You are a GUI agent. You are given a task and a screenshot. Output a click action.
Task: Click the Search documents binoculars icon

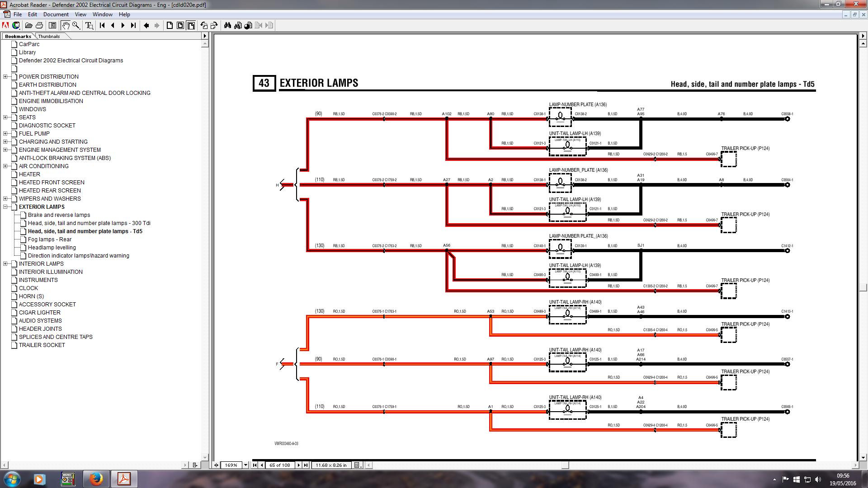tap(238, 25)
